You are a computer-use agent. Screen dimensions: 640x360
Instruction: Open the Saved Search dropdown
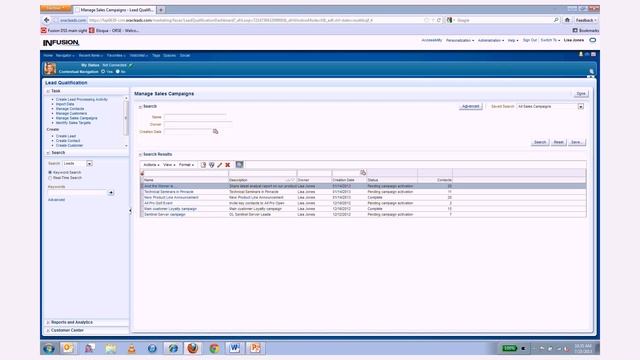(x=580, y=107)
